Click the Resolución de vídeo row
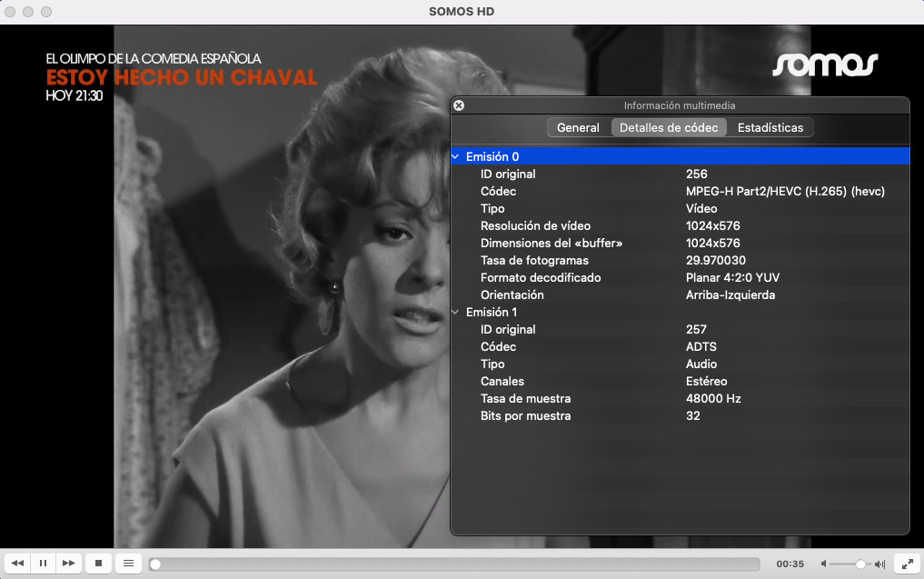The width and height of the screenshot is (924, 579). pos(681,226)
